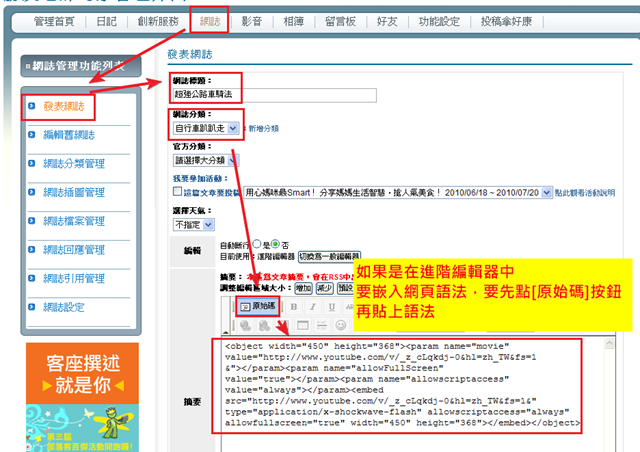The width and height of the screenshot is (640, 452).
Task: Click the 發表網誌 sidebar link
Action: (x=64, y=106)
